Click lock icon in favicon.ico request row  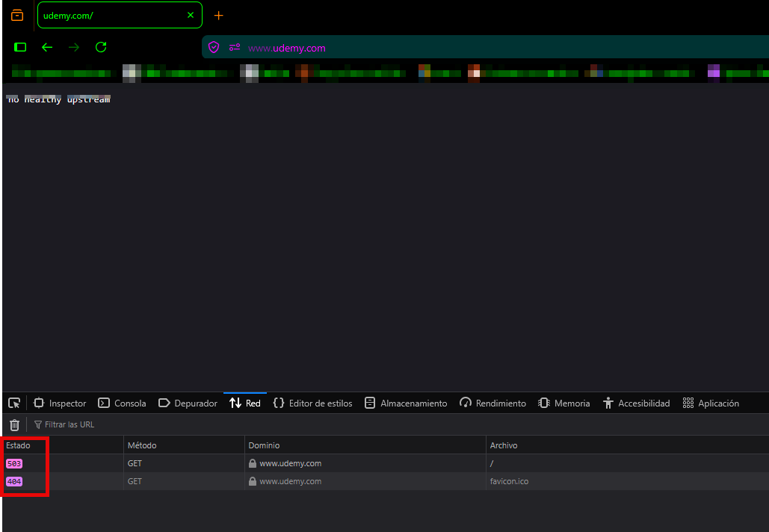pyautogui.click(x=253, y=481)
